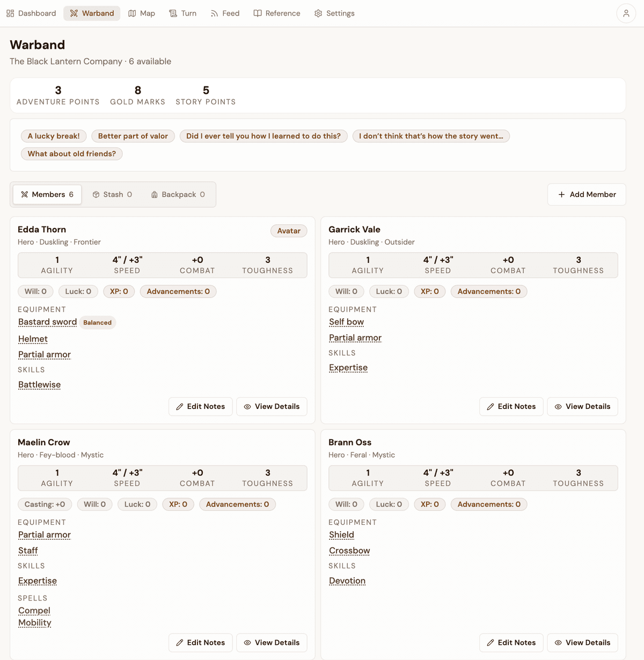The image size is (644, 660).
Task: Click the Turn scroll icon
Action: click(x=173, y=13)
